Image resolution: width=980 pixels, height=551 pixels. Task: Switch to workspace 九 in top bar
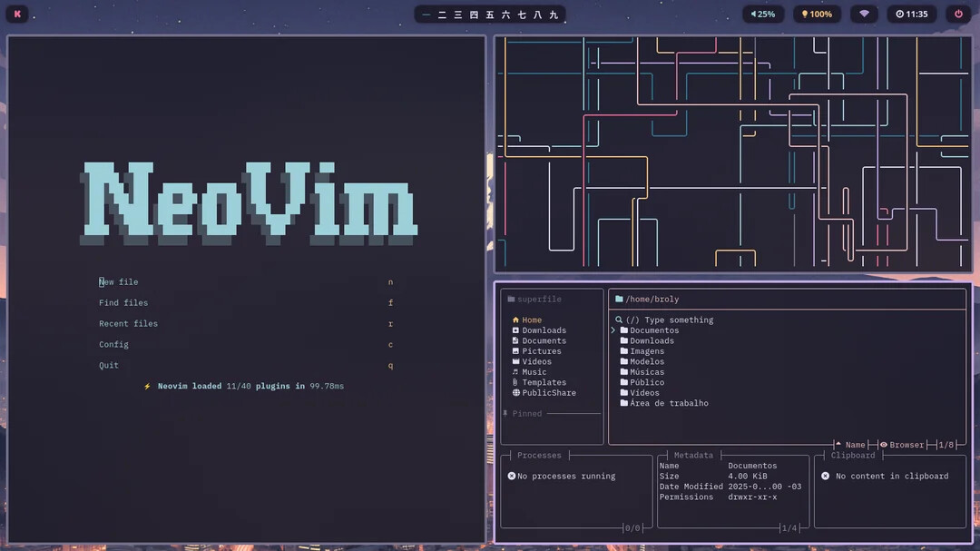tap(553, 15)
